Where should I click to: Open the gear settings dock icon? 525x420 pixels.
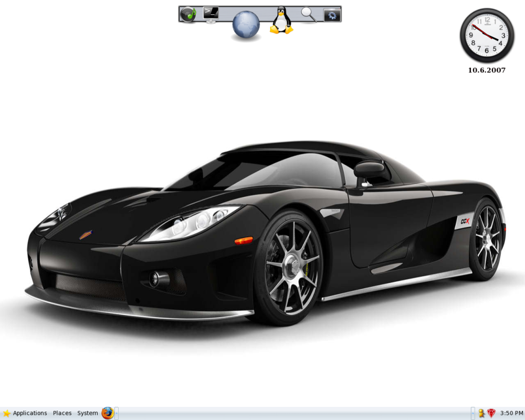(x=332, y=15)
